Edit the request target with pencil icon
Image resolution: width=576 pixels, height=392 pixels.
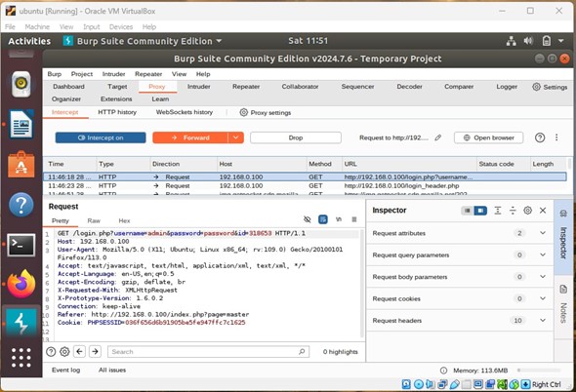tap(438, 137)
